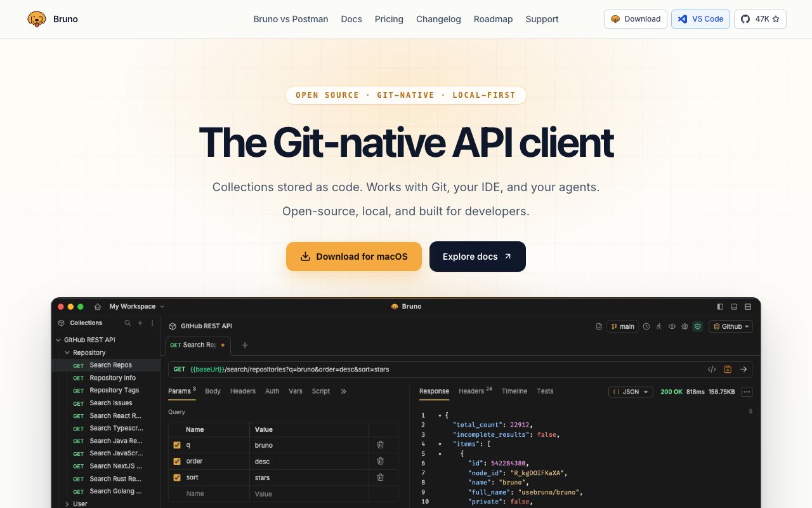Uncheck the sort parameter checkbox
This screenshot has height=508, width=812.
pos(177,478)
